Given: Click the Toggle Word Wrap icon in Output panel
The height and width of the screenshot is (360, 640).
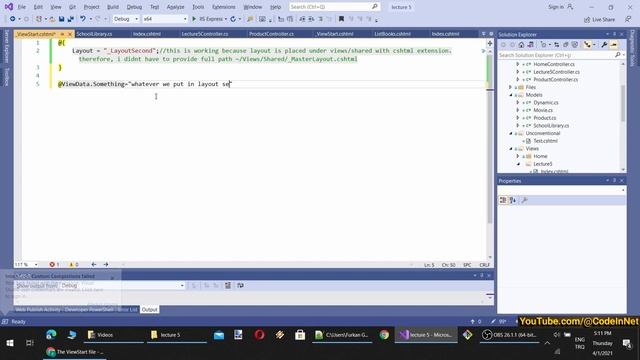Looking at the screenshot, I should [x=240, y=285].
